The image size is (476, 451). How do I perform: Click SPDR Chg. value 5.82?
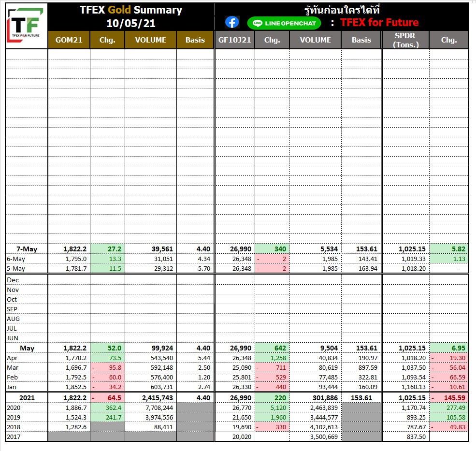[459, 249]
